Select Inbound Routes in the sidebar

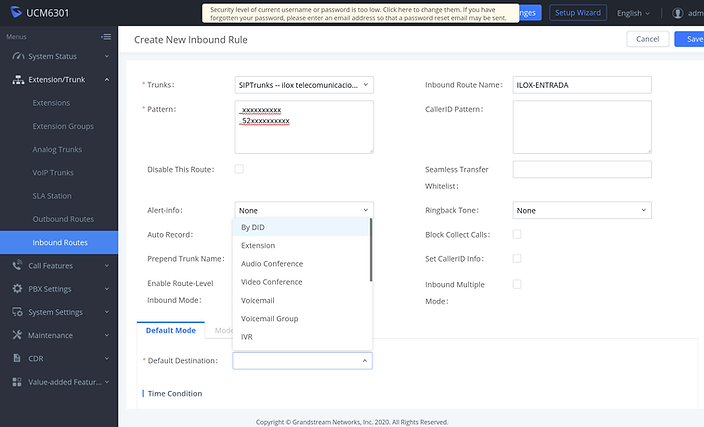coord(59,242)
